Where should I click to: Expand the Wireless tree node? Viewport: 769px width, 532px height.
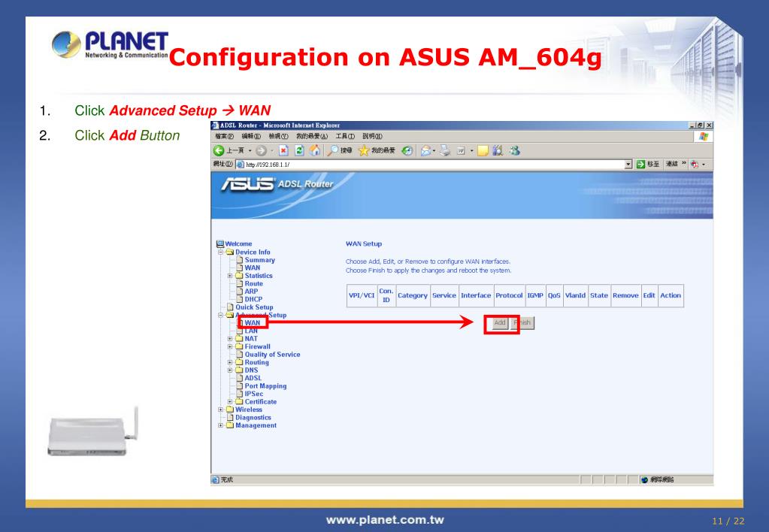pyautogui.click(x=221, y=410)
